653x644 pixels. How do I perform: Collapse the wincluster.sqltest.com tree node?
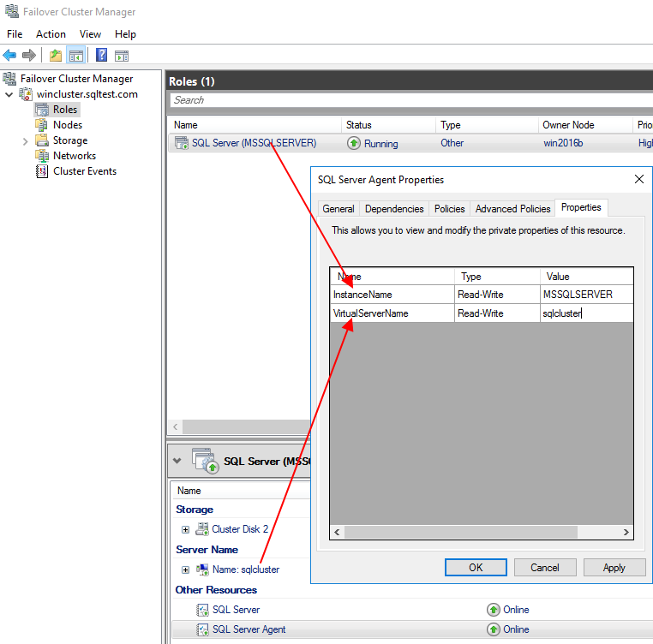pos(9,94)
